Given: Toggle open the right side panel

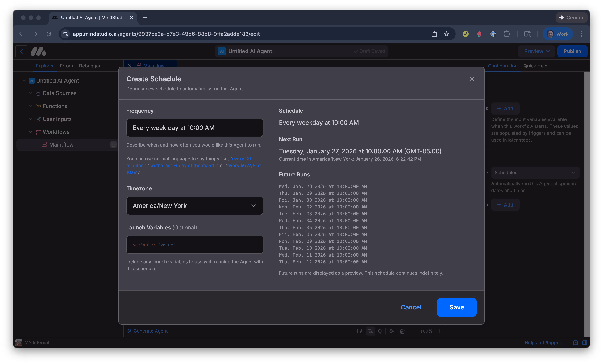Looking at the screenshot, I should tap(585, 342).
